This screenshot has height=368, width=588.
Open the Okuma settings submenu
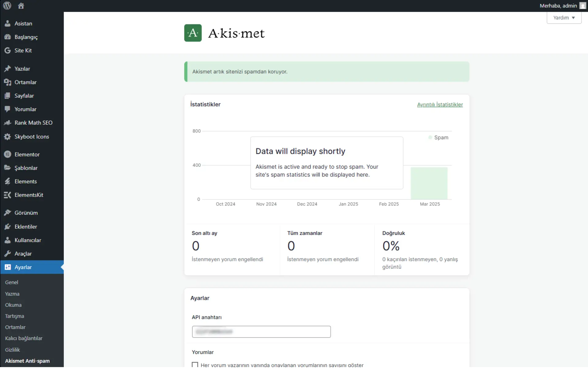[x=13, y=305]
